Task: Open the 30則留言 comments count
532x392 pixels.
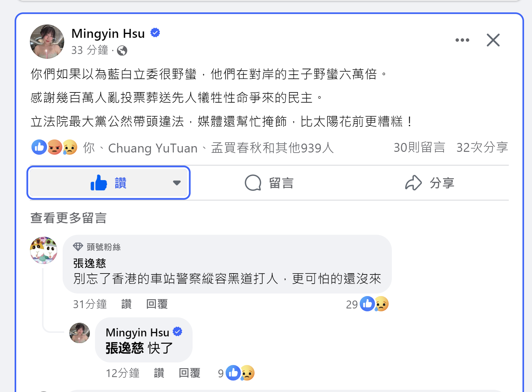Action: (x=419, y=147)
